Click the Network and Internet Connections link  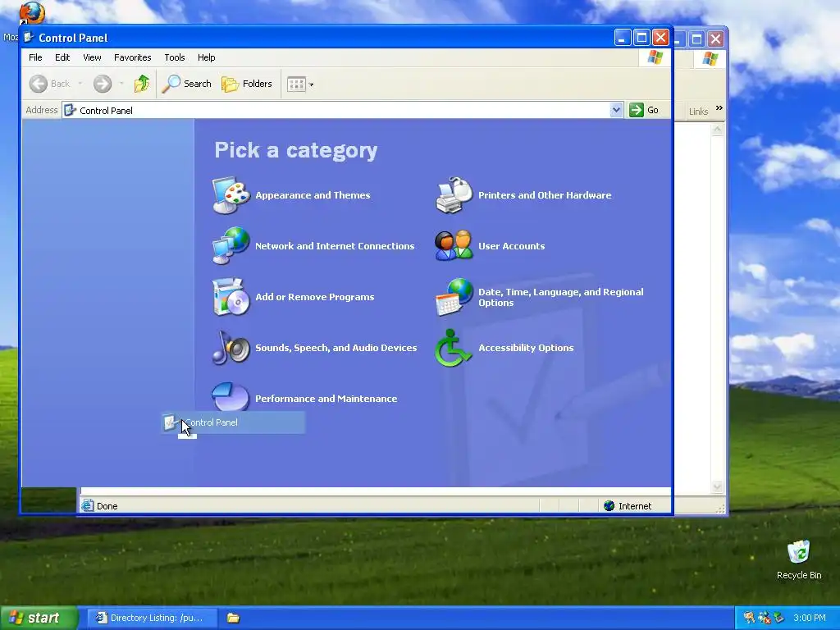click(335, 246)
